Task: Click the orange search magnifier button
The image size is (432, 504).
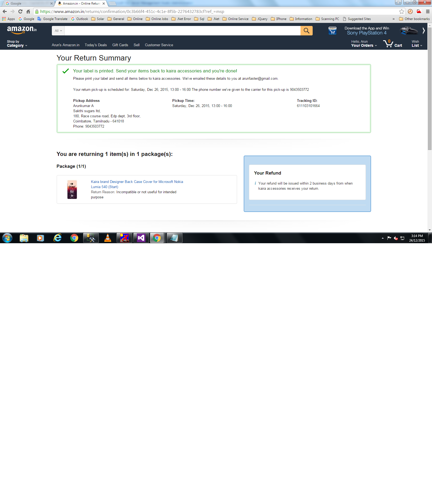Action: (x=306, y=31)
